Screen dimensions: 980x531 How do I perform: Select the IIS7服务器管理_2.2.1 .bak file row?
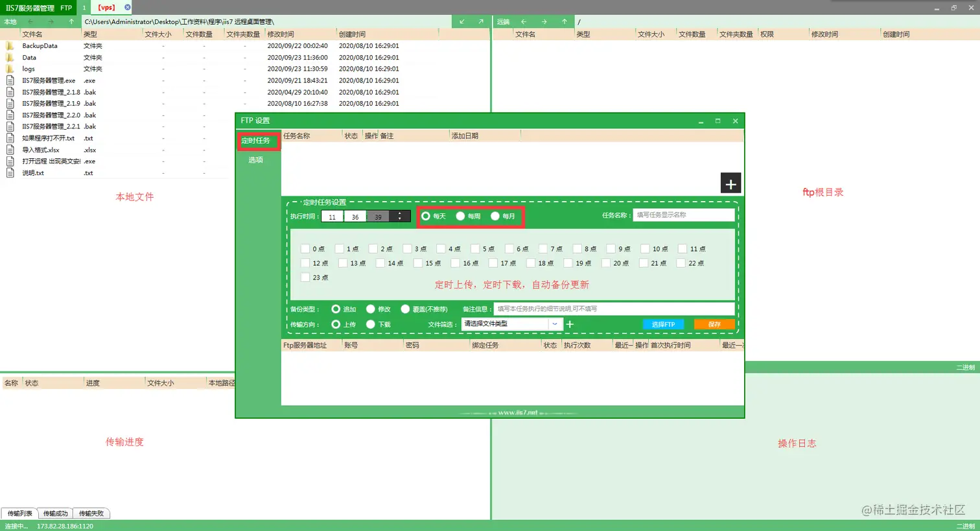[245, 126]
